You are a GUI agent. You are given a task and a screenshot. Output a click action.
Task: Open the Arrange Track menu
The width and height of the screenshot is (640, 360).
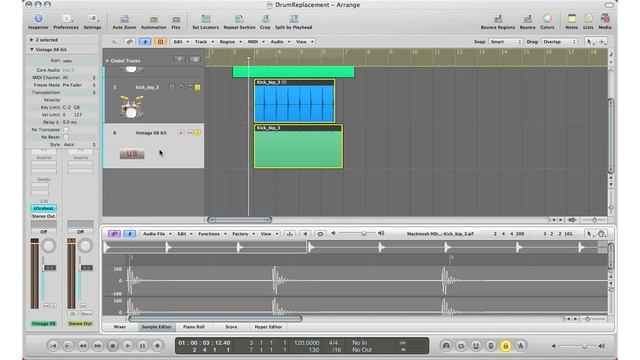click(x=204, y=42)
